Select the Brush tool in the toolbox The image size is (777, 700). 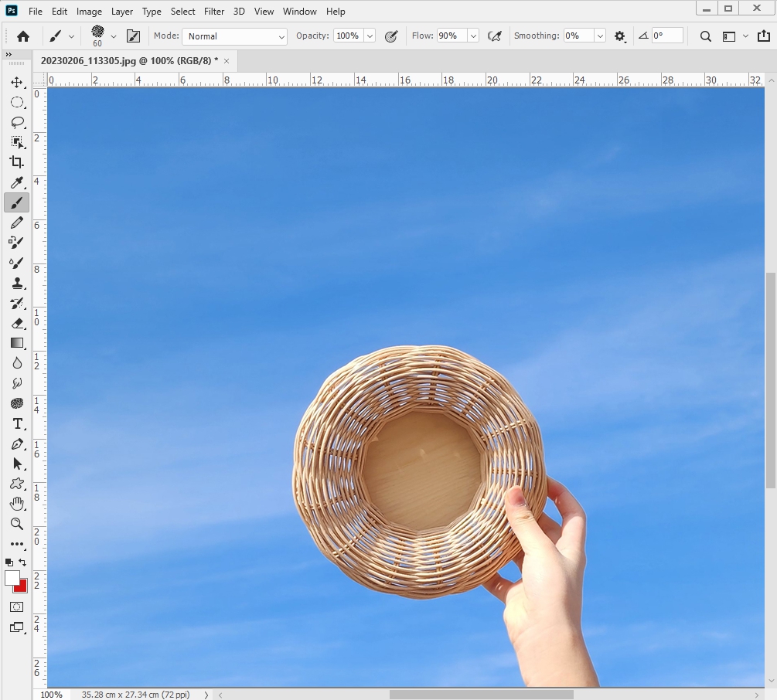[17, 203]
